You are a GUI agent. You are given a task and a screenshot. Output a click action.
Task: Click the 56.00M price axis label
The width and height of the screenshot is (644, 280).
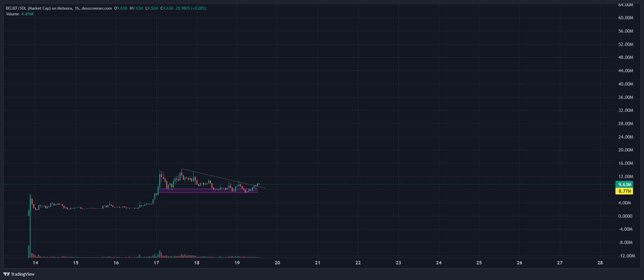tap(626, 31)
